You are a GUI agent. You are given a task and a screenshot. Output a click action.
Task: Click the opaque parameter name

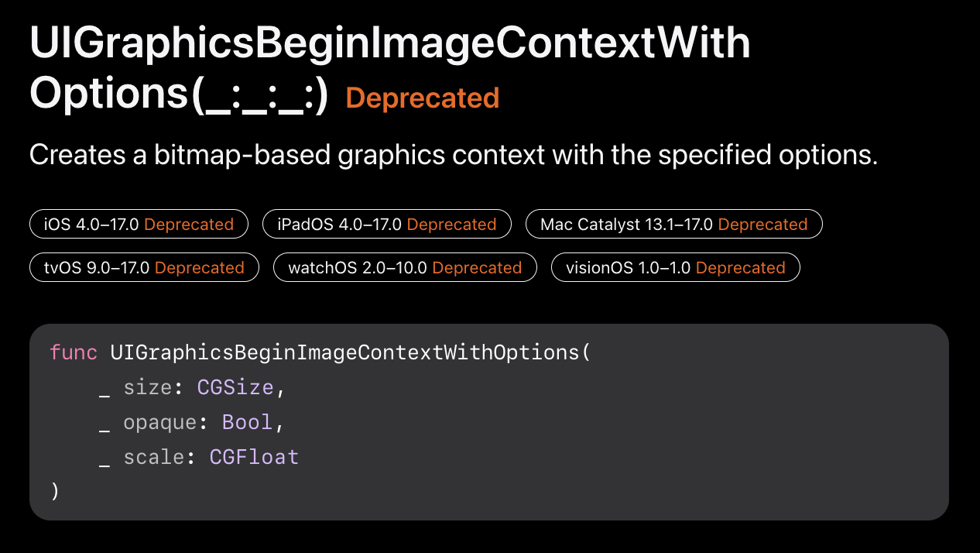coord(160,422)
